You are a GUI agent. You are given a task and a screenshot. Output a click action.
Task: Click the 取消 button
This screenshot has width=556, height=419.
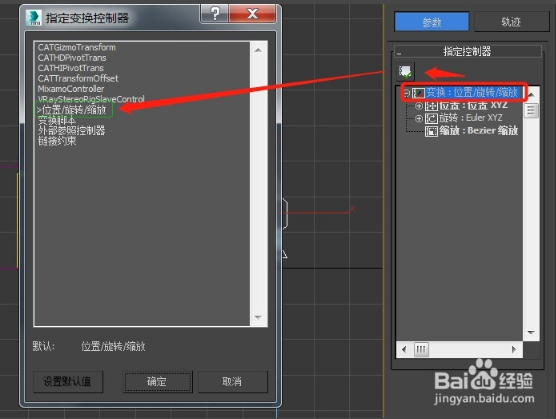point(232,381)
